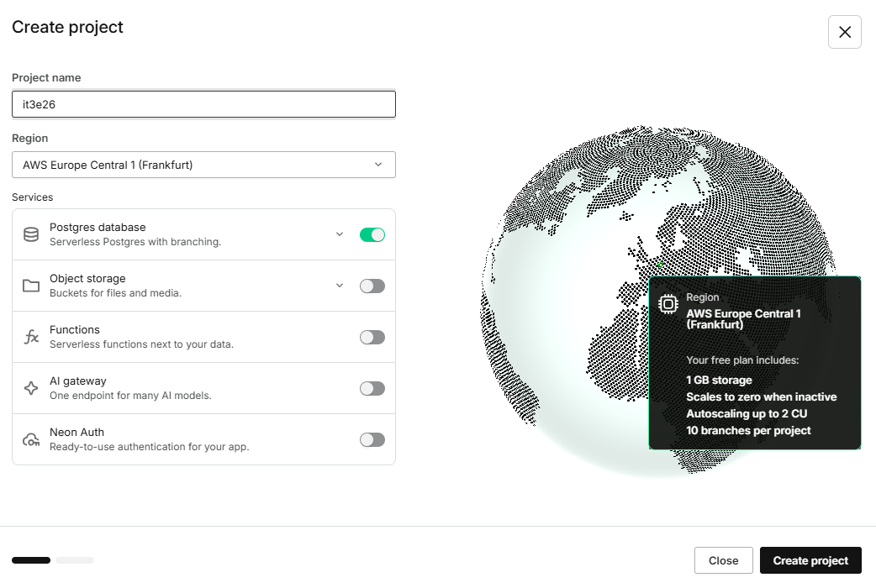Click the "Object storage" service title
This screenshot has width=876, height=588.
pos(87,279)
